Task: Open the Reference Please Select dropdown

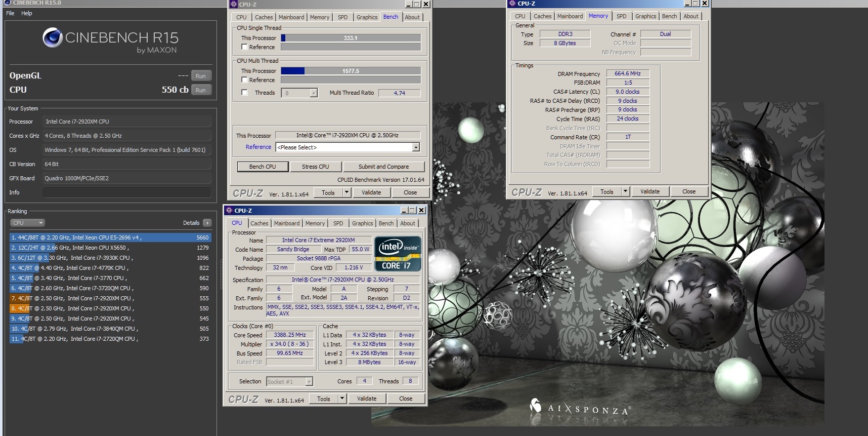Action: pos(416,147)
